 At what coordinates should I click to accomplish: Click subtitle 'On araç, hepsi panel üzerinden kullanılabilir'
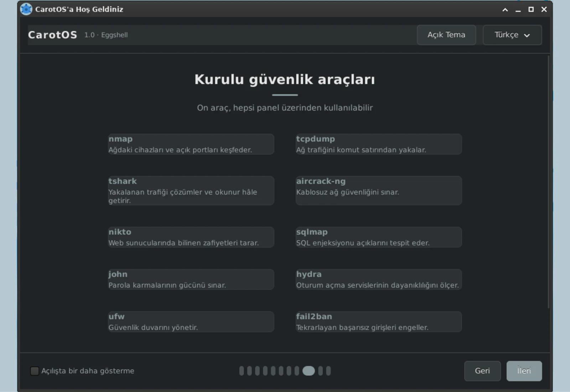[285, 108]
